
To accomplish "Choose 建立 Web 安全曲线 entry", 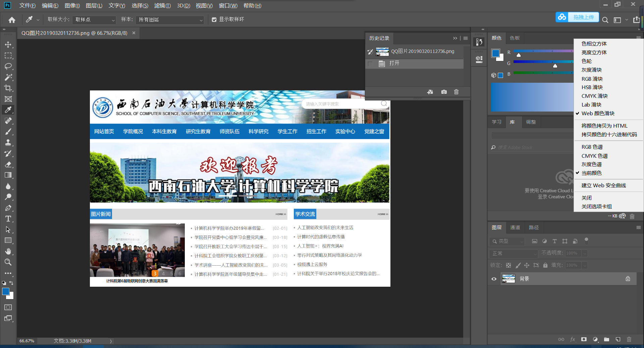I will (604, 186).
